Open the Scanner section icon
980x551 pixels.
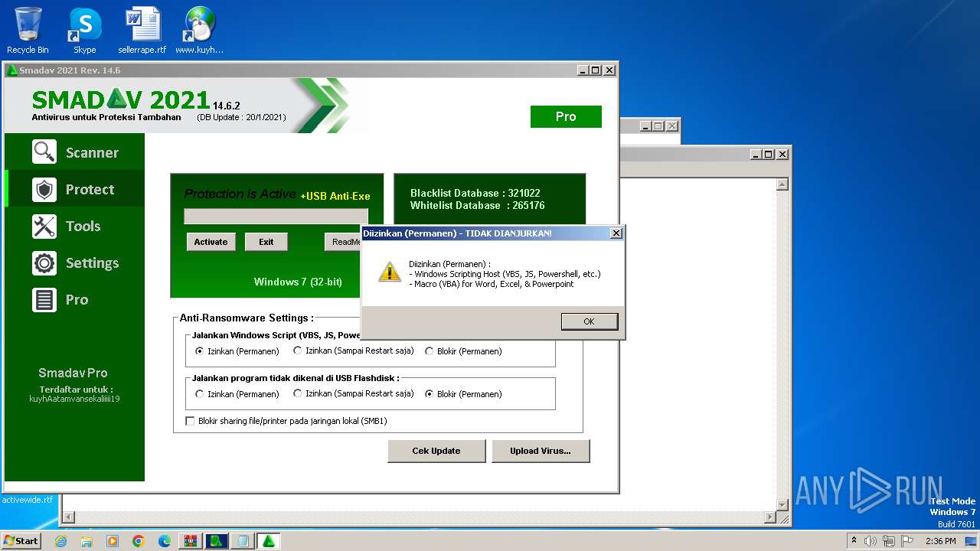pyautogui.click(x=44, y=152)
